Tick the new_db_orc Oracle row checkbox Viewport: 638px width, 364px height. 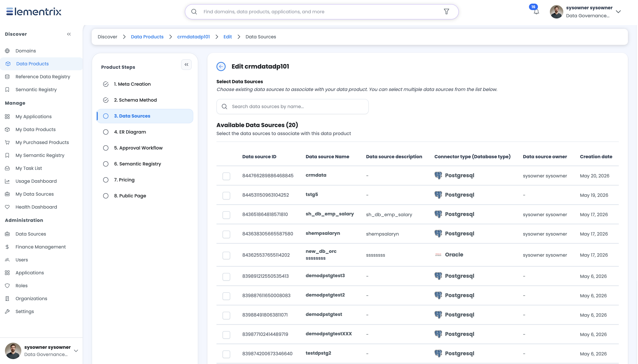[x=226, y=255]
